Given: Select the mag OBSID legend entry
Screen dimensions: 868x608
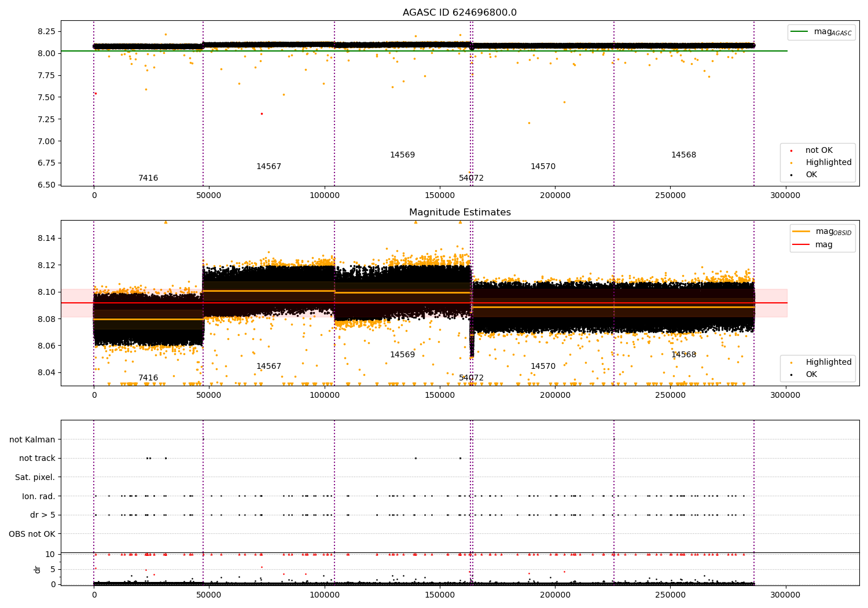Looking at the screenshot, I should (x=822, y=232).
